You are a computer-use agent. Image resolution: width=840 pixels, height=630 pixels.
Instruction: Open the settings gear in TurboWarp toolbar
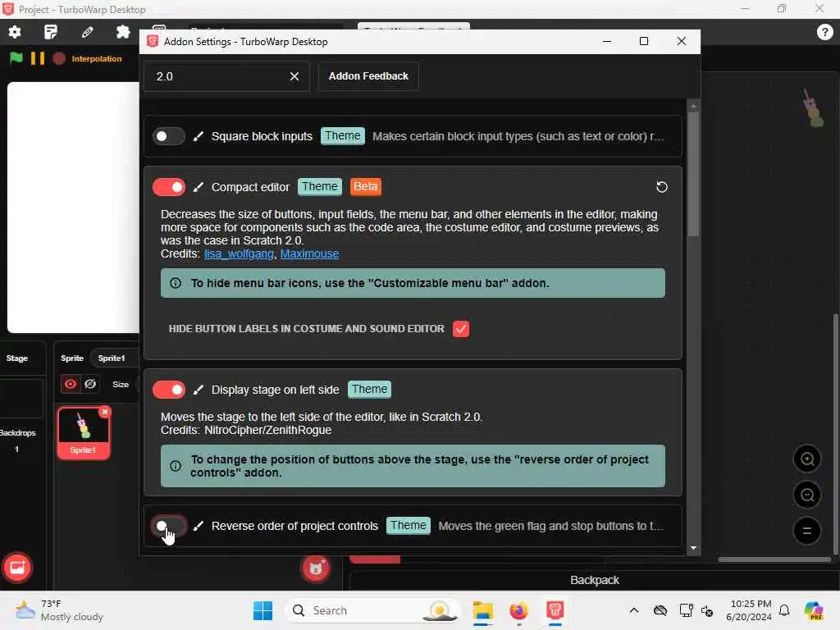click(15, 32)
